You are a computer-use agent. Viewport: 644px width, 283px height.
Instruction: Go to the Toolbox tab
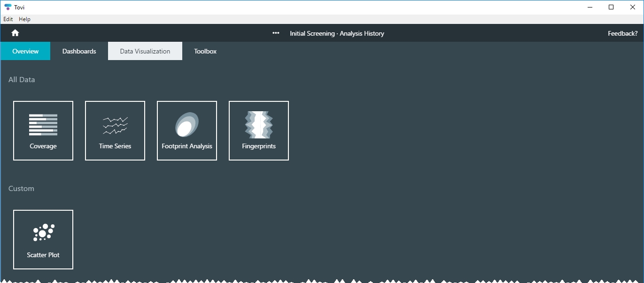click(x=205, y=51)
